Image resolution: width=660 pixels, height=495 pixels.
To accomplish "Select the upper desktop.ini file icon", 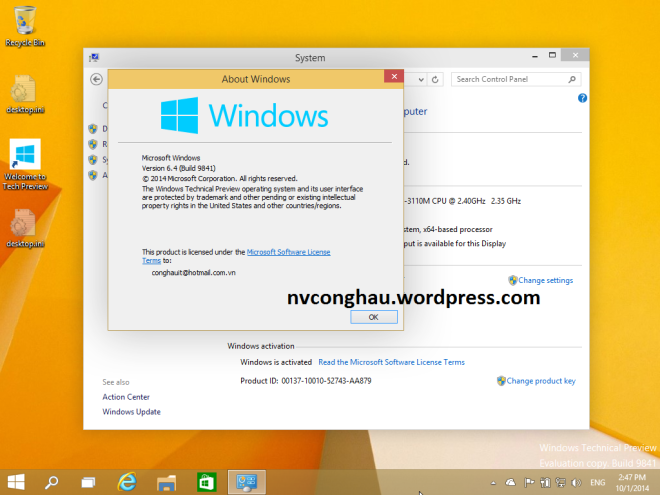I will (x=25, y=94).
